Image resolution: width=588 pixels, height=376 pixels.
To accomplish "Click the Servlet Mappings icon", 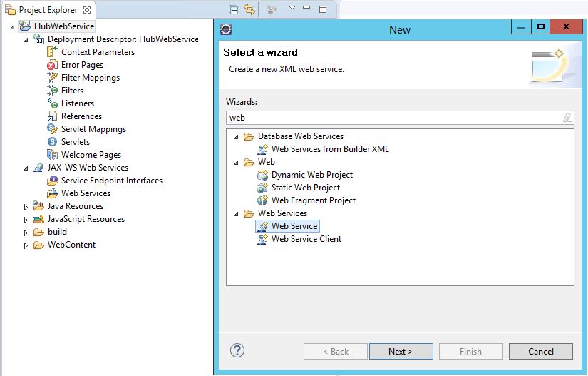I will pyautogui.click(x=52, y=129).
